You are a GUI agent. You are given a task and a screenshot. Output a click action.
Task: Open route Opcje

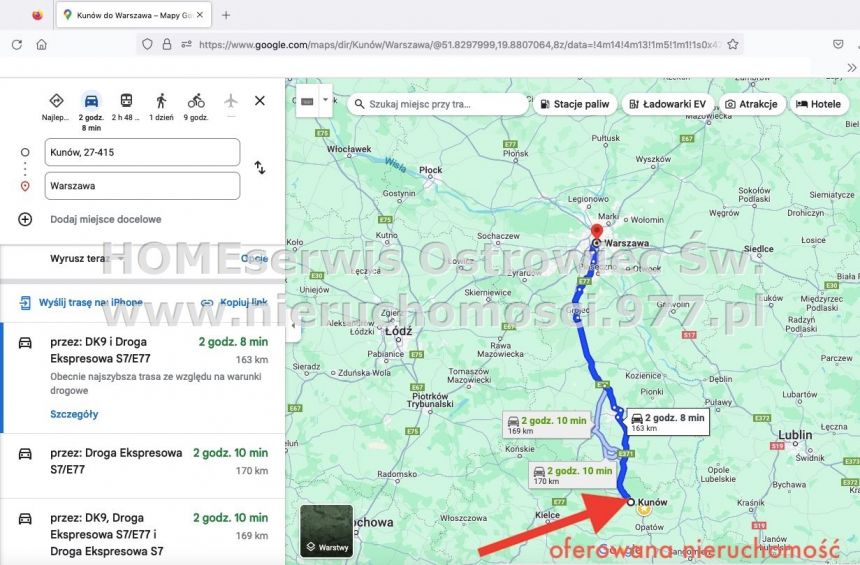point(254,258)
